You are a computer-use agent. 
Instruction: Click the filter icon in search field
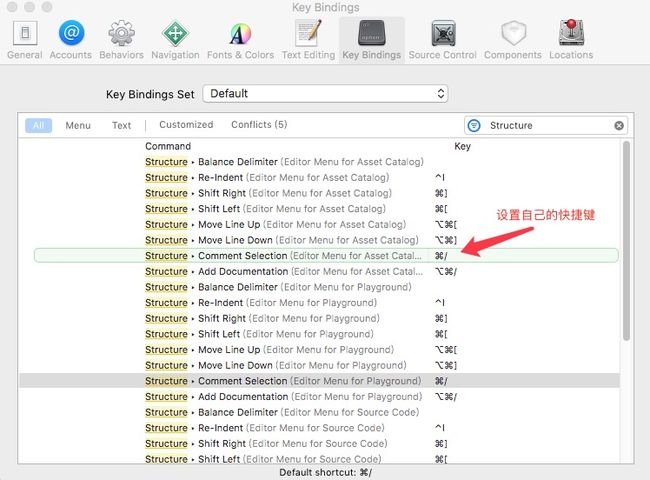pos(474,125)
